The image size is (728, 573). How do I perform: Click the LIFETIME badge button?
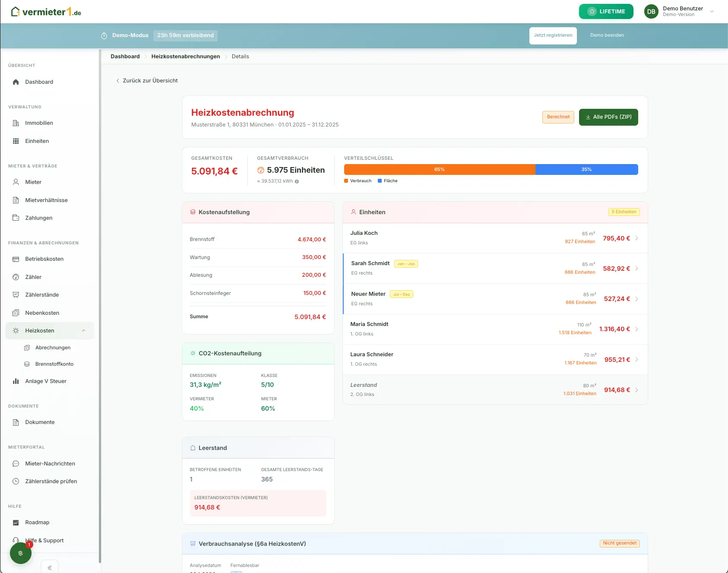606,12
